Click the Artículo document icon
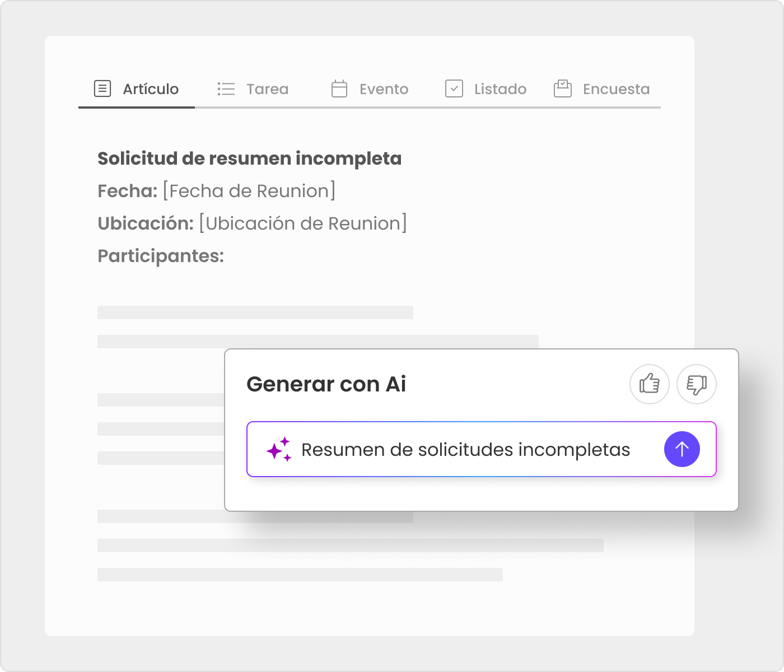This screenshot has width=784, height=672. [x=102, y=88]
